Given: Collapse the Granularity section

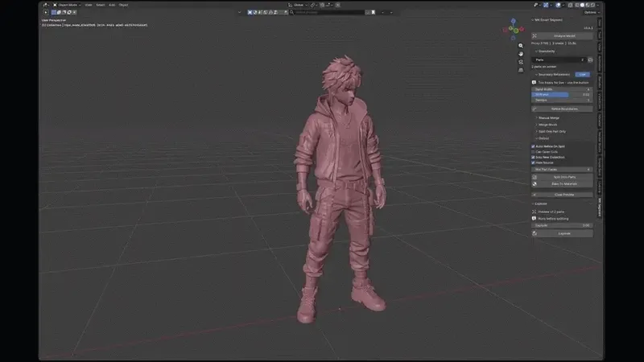Looking at the screenshot, I should [x=545, y=51].
